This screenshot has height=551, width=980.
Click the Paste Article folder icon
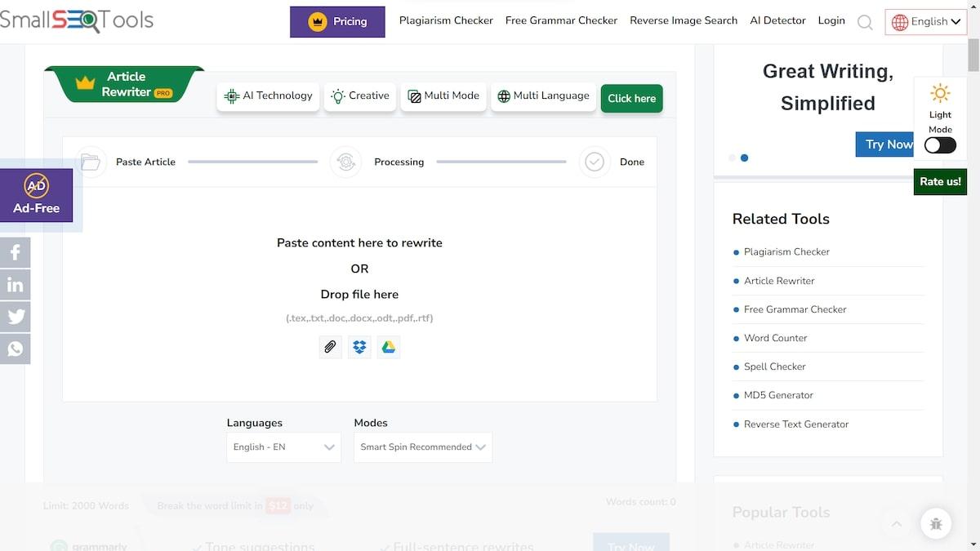pos(91,162)
